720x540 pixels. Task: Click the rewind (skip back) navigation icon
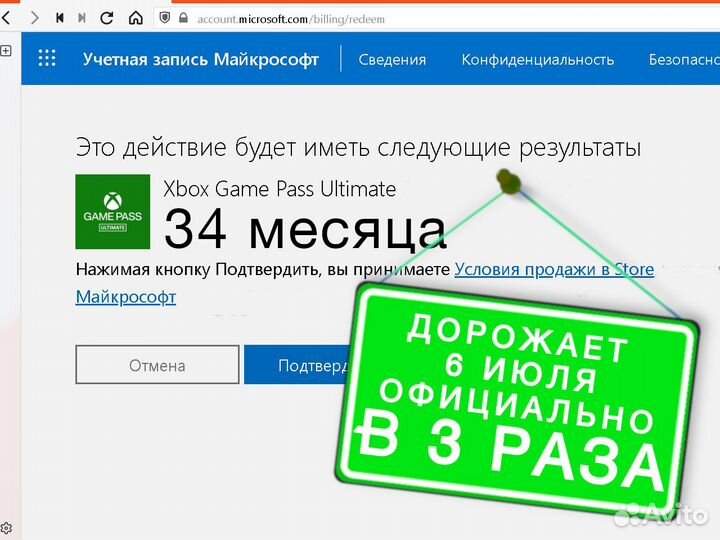[x=59, y=18]
